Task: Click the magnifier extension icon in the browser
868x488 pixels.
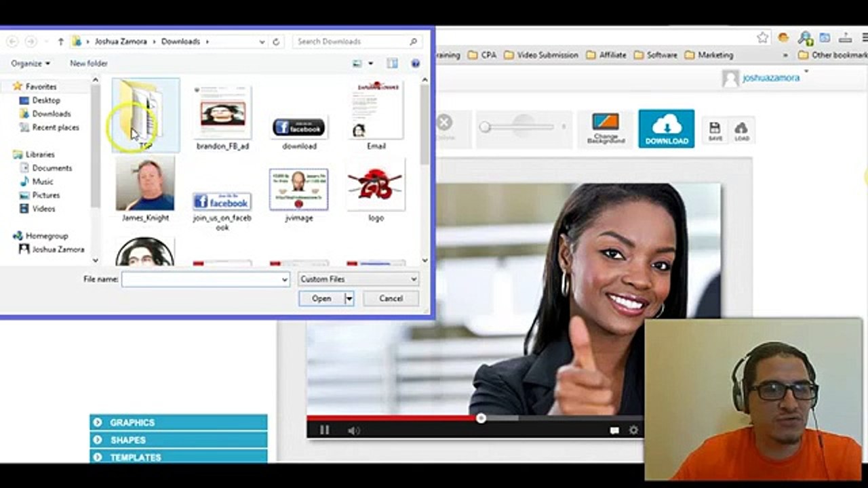Action: (805, 37)
